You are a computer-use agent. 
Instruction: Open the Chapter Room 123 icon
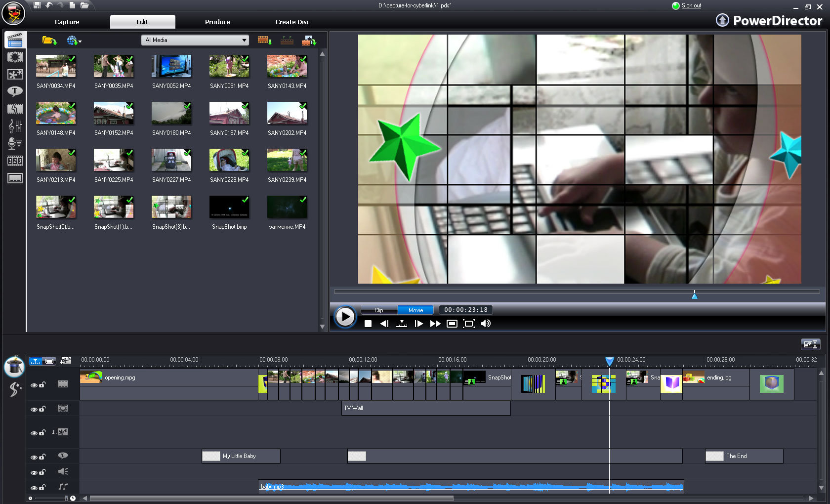pos(15,161)
